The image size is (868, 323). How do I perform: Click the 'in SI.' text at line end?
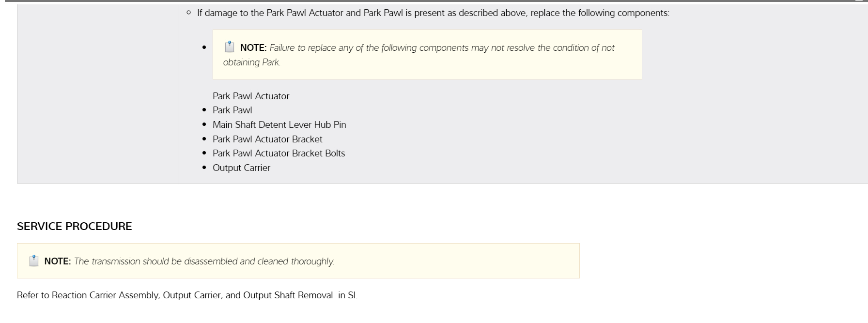[348, 295]
